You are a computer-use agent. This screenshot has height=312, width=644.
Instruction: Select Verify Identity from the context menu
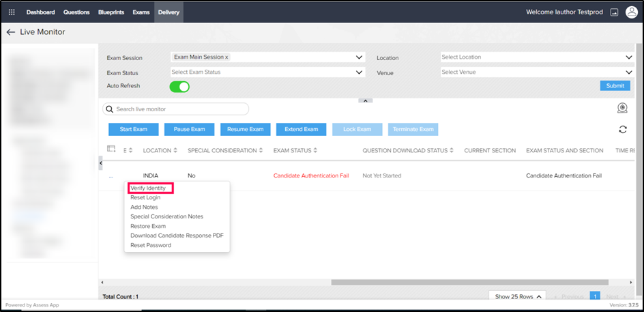point(149,188)
